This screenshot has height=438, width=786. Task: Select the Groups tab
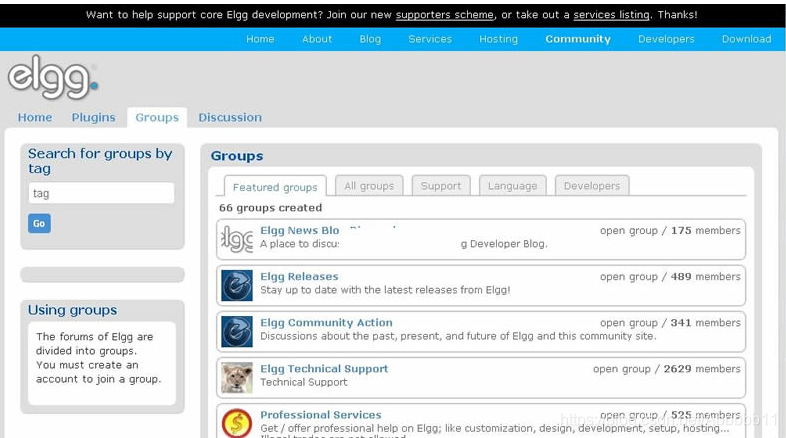(x=157, y=118)
